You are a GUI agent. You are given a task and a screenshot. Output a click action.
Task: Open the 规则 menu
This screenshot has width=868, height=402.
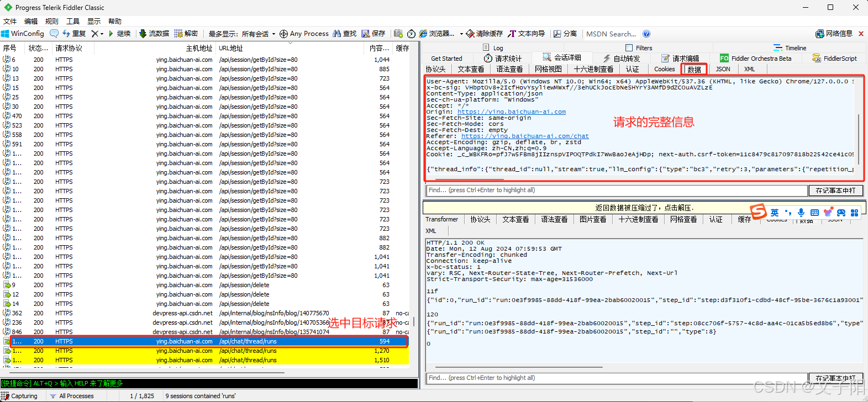point(52,21)
